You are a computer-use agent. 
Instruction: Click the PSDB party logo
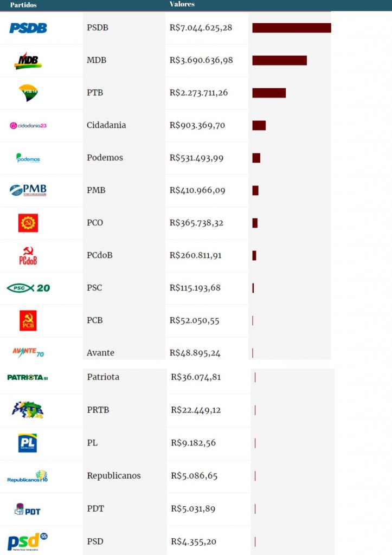click(x=28, y=28)
